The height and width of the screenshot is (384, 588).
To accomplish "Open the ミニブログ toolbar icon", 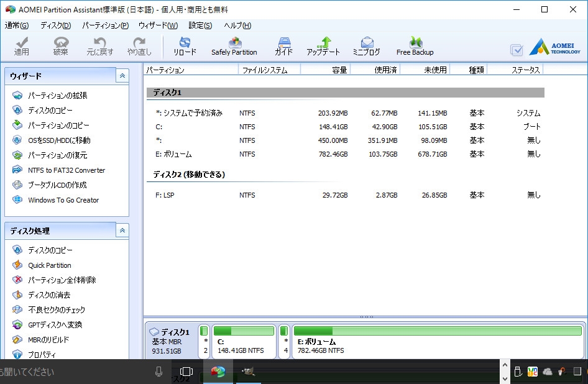I will pyautogui.click(x=367, y=47).
